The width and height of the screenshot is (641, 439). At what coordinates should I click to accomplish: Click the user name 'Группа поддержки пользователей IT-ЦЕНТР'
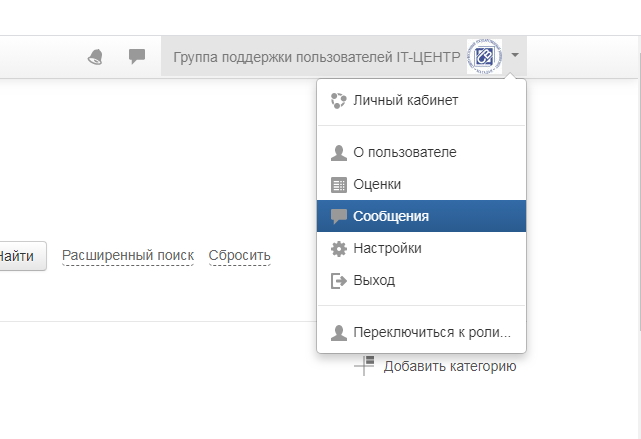pos(317,57)
